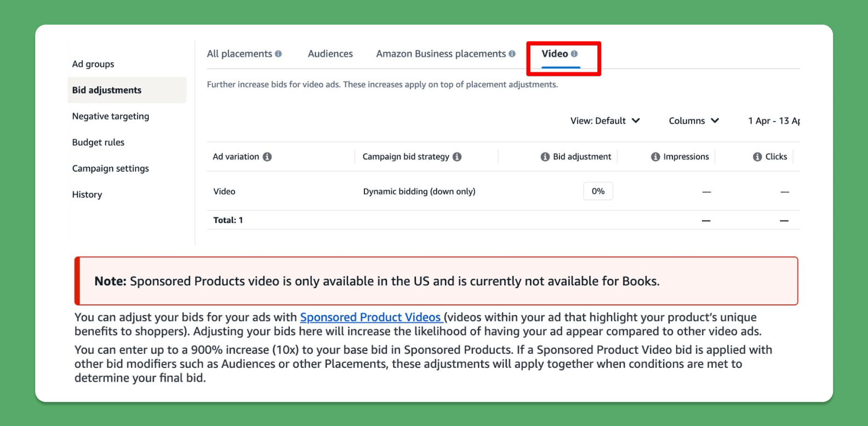This screenshot has width=868, height=426.
Task: Open Amazon Business placements tab
Action: (x=441, y=54)
